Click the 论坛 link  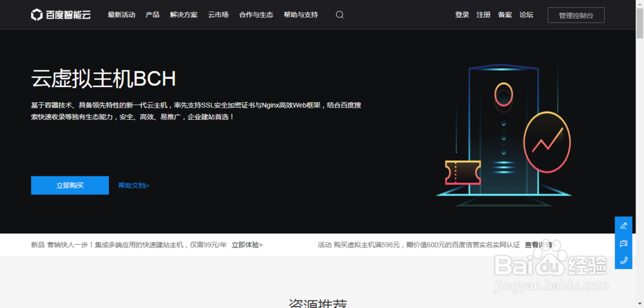(526, 15)
